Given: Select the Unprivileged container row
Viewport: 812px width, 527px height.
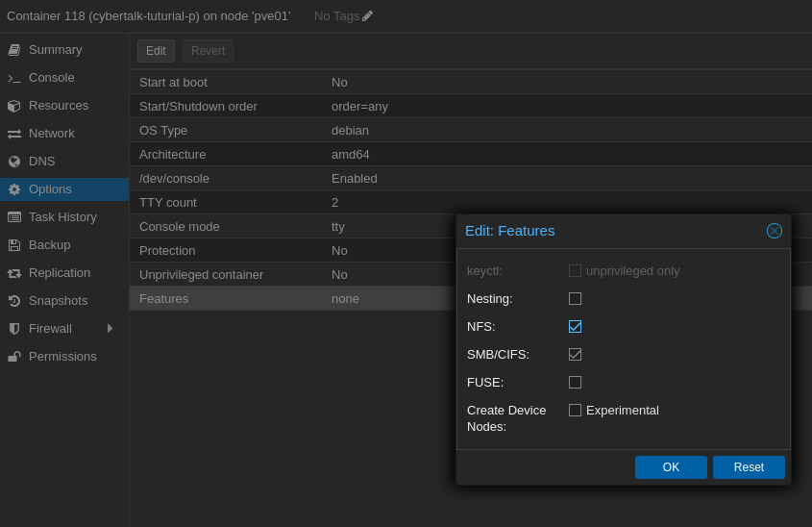Looking at the screenshot, I should click(292, 275).
